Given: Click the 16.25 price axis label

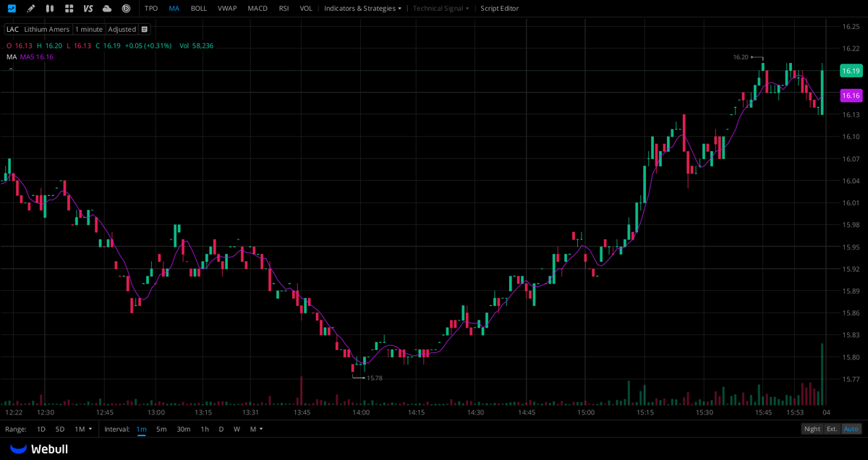Looking at the screenshot, I should [x=851, y=27].
